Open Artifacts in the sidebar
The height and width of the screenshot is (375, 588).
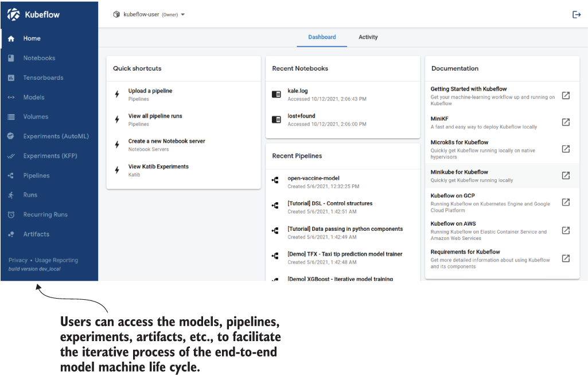[49, 234]
